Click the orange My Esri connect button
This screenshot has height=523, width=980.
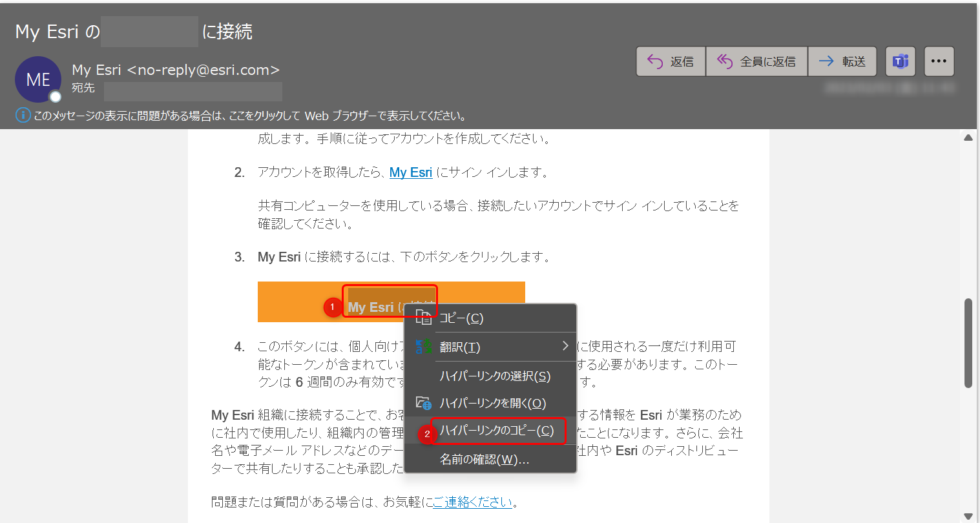point(391,302)
